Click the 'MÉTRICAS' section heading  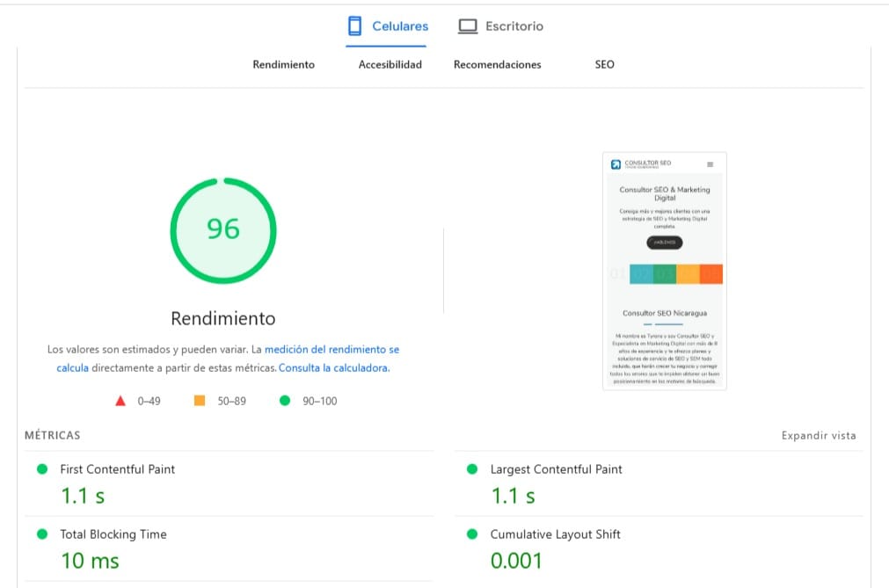[x=52, y=436]
